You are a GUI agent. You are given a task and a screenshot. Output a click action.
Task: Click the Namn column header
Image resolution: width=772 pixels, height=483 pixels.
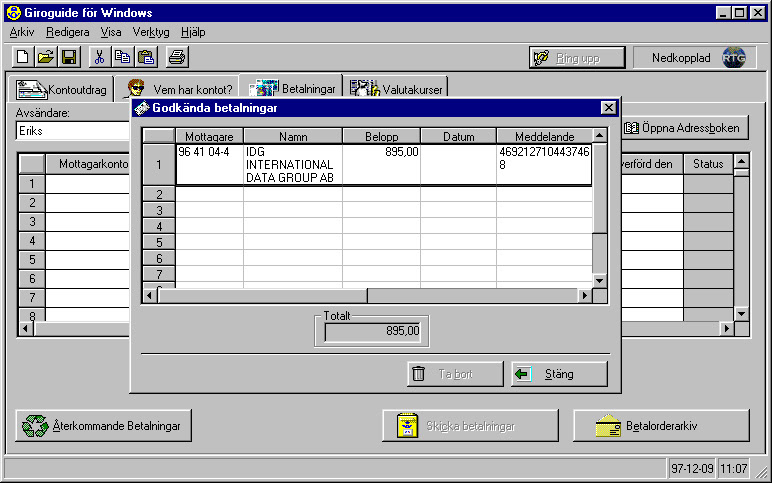(x=293, y=136)
